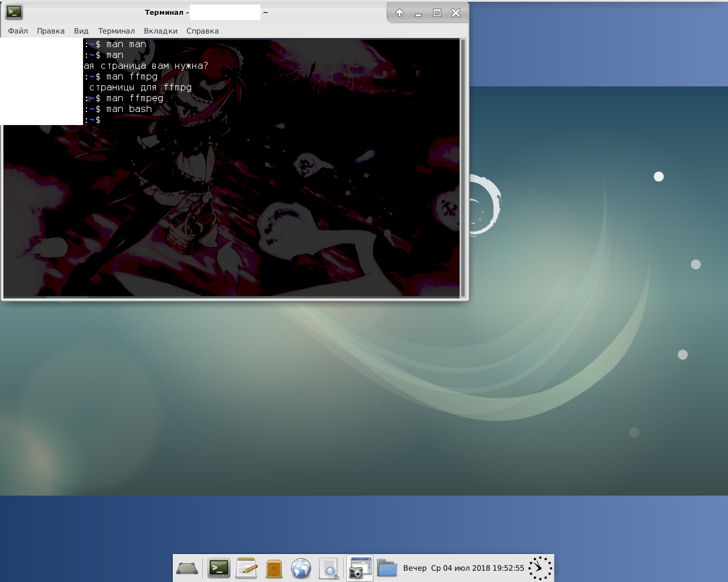The width and height of the screenshot is (728, 582).
Task: Click the terminal window menu icon in title bar
Action: coord(14,12)
